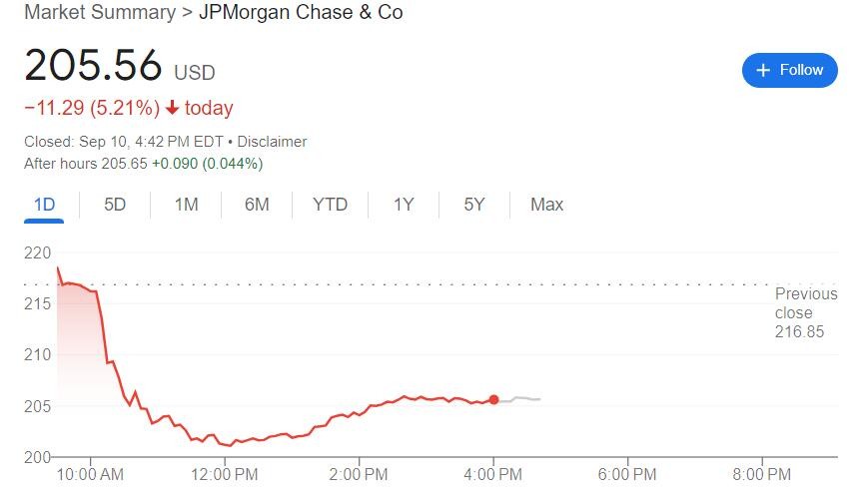Image resolution: width=868 pixels, height=497 pixels.
Task: View the 5Y price history
Action: click(x=474, y=205)
